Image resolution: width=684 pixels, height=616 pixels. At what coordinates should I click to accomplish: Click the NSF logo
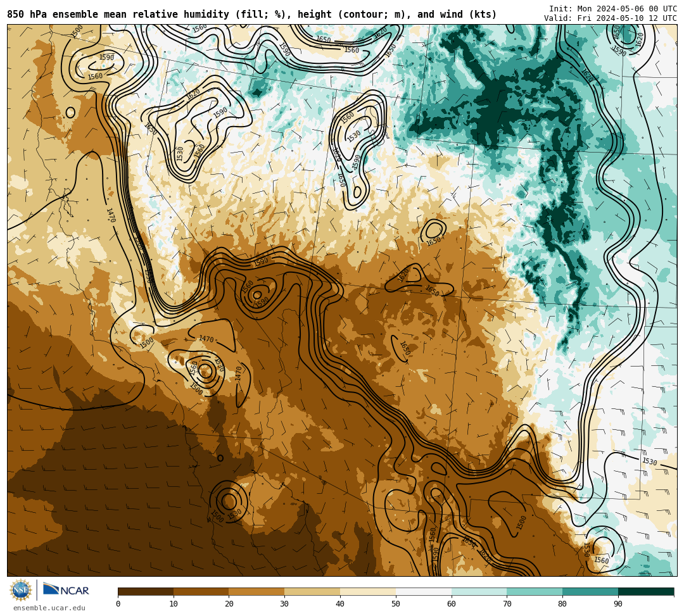(x=21, y=590)
